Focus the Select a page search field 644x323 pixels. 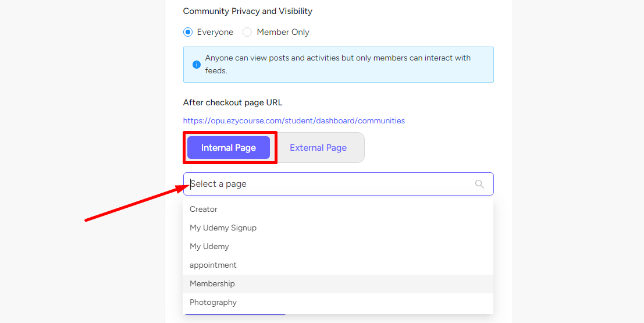pos(339,184)
